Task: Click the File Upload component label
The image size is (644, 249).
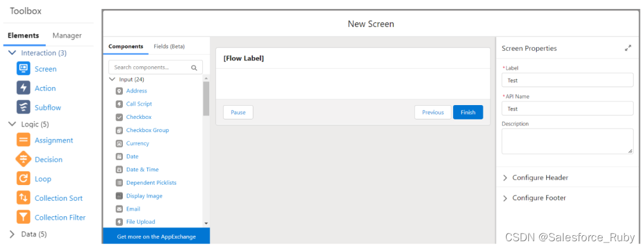Action: (x=141, y=222)
